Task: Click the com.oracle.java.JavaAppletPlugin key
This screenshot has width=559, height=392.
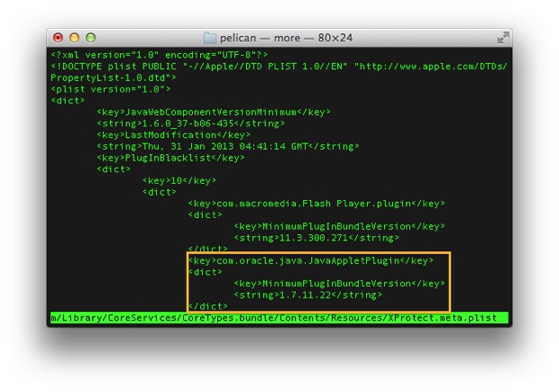Action: click(311, 260)
